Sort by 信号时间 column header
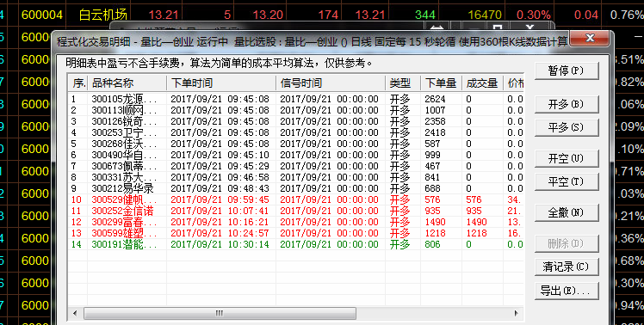644x325 pixels. pos(331,83)
